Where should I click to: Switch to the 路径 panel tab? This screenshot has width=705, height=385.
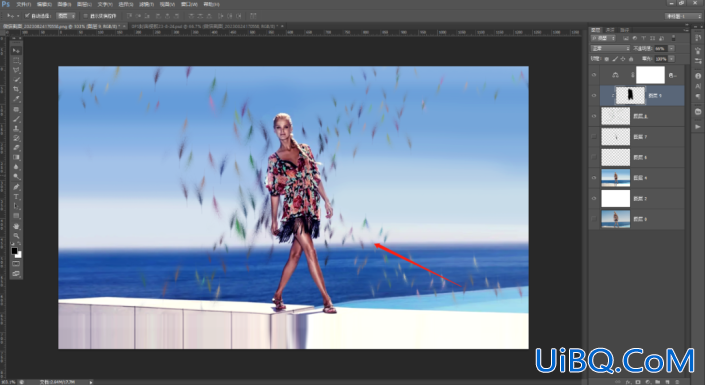(625, 30)
